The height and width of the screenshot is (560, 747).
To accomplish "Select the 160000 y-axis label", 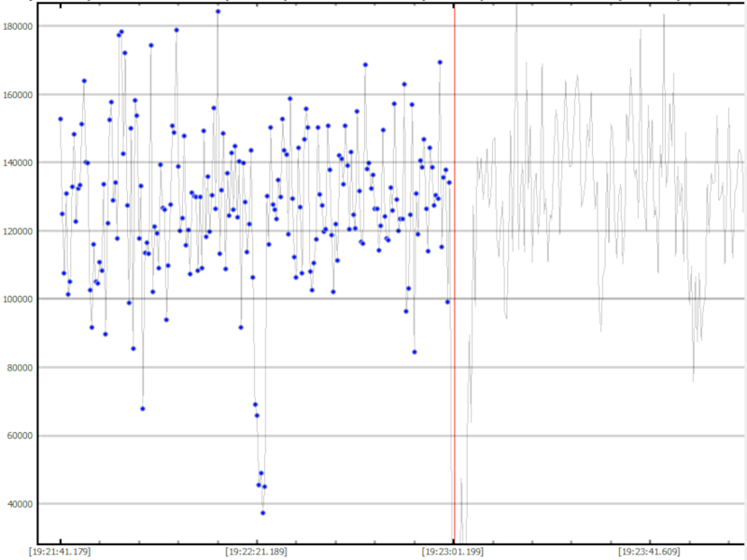I will point(18,94).
